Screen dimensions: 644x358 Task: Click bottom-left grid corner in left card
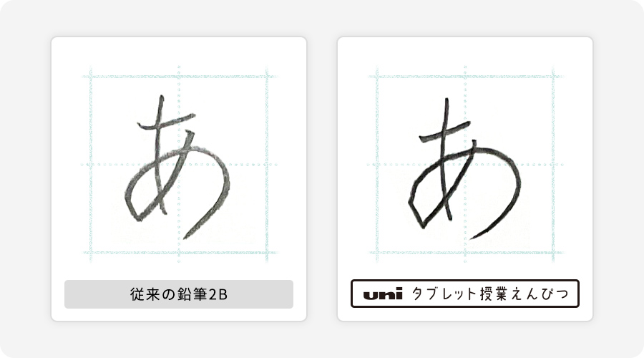(91, 253)
